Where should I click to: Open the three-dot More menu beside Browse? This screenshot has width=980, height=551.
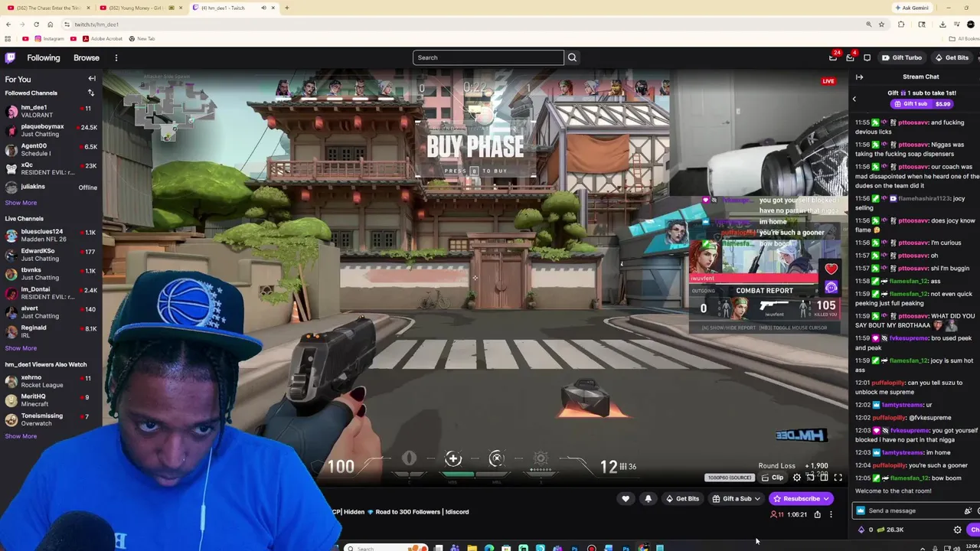116,57
